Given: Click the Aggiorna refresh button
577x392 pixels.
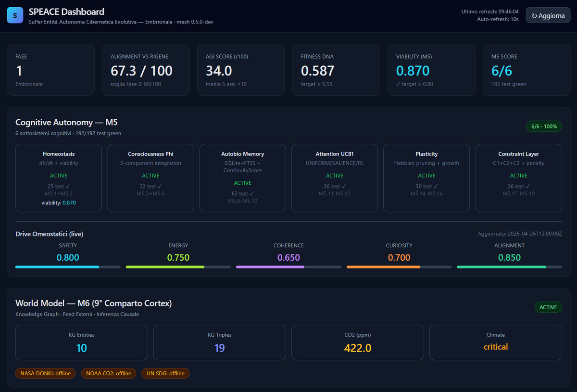Looking at the screenshot, I should [548, 15].
